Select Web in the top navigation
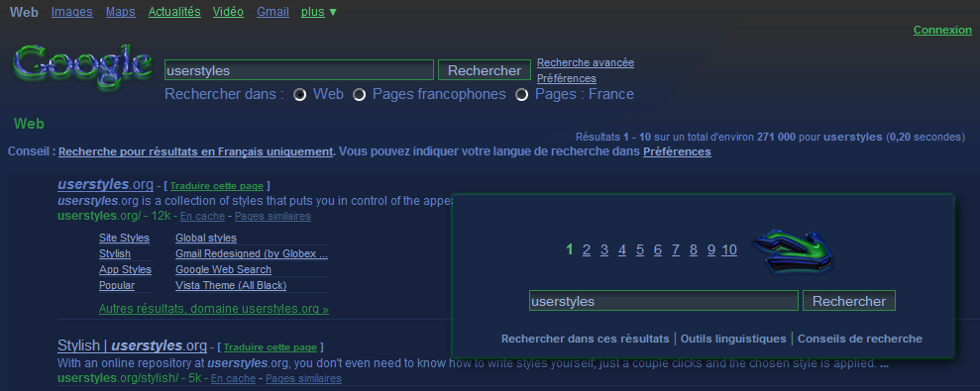 coord(24,12)
